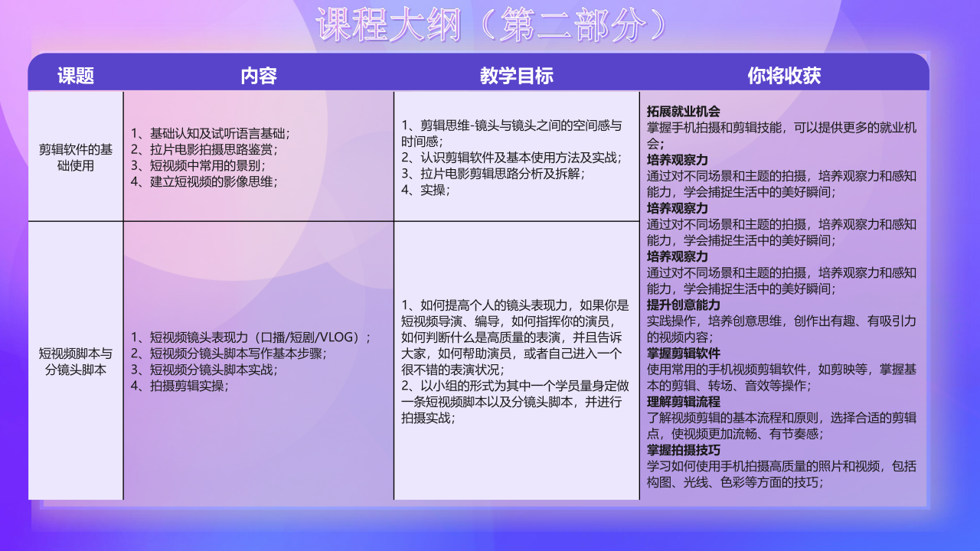This screenshot has height=551, width=980.
Task: Place cursor on 短视频中常用的景别
Action: pyautogui.click(x=207, y=165)
